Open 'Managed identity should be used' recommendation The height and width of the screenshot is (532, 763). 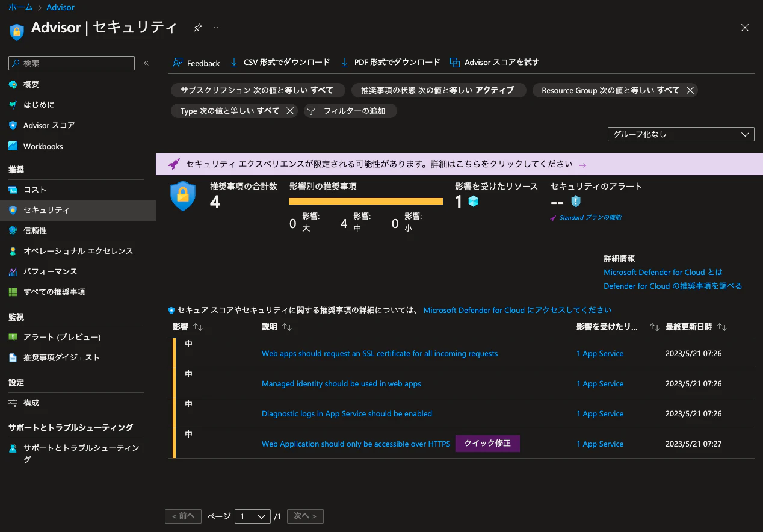[x=341, y=383]
